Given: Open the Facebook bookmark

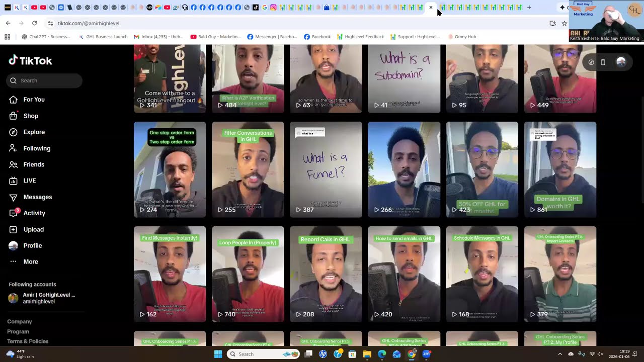Looking at the screenshot, I should [x=317, y=37].
